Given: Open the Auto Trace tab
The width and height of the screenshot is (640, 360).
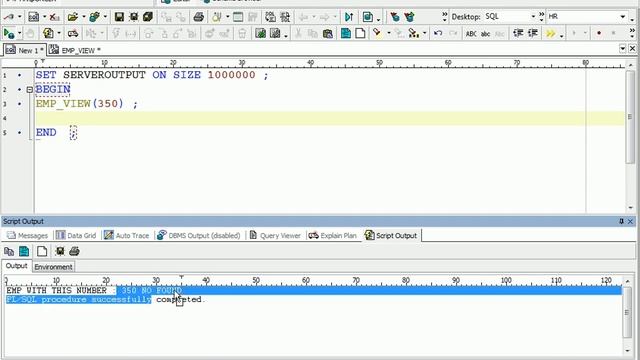Looking at the screenshot, I should point(127,236).
